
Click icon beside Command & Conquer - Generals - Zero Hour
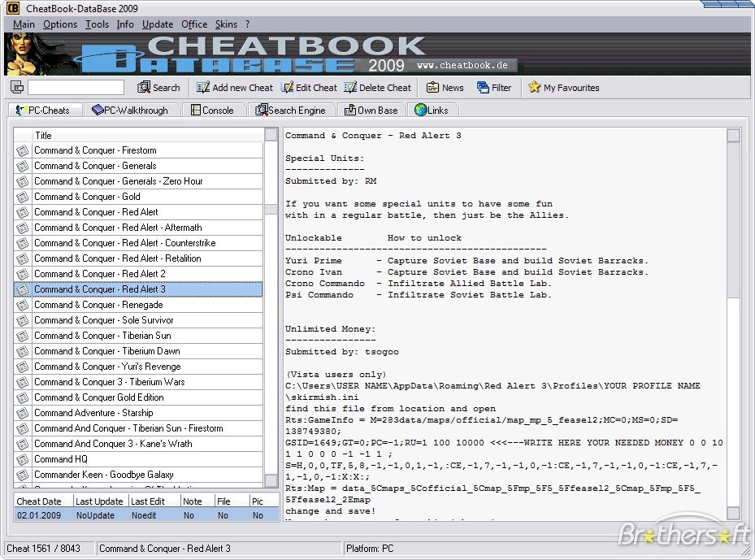pyautogui.click(x=22, y=181)
